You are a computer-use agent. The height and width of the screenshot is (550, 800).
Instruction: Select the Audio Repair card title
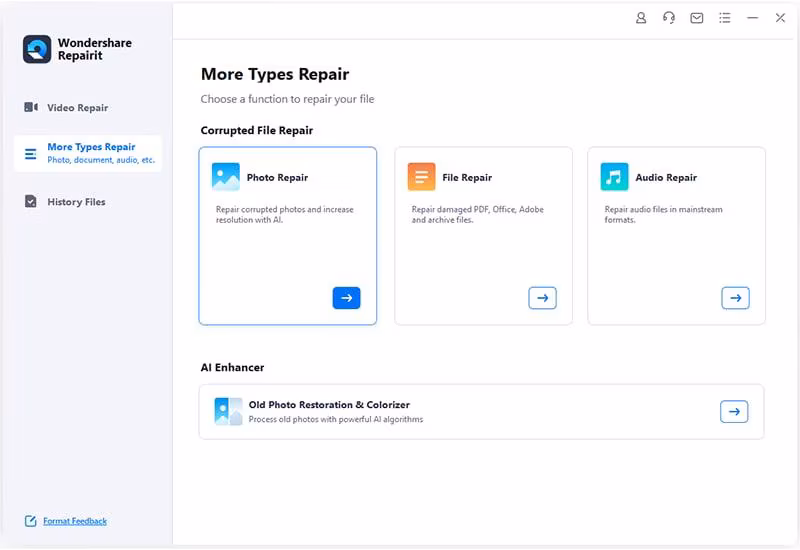[x=666, y=178]
